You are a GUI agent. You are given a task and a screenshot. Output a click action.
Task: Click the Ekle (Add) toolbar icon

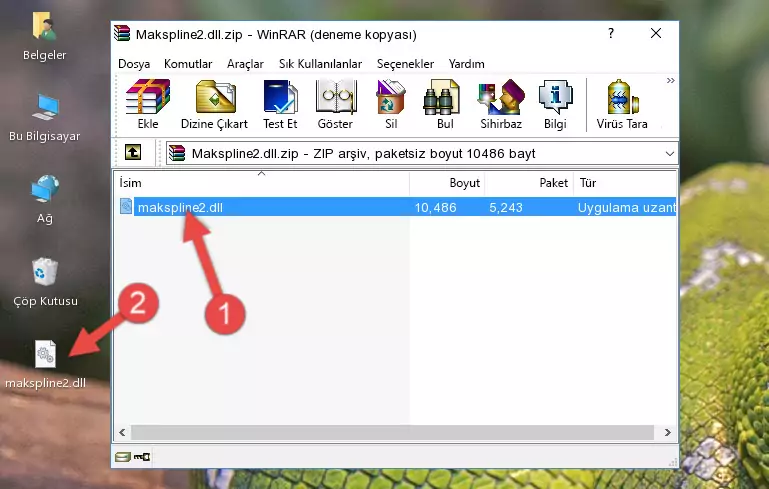pos(148,104)
